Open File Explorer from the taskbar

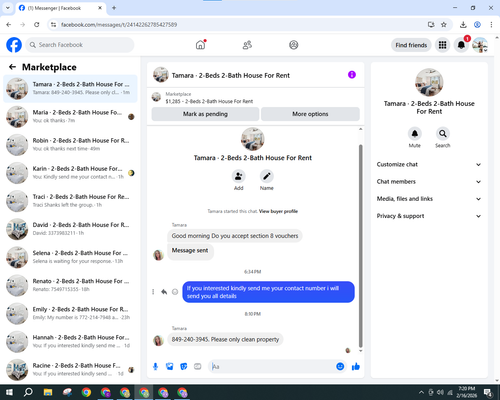(x=48, y=392)
